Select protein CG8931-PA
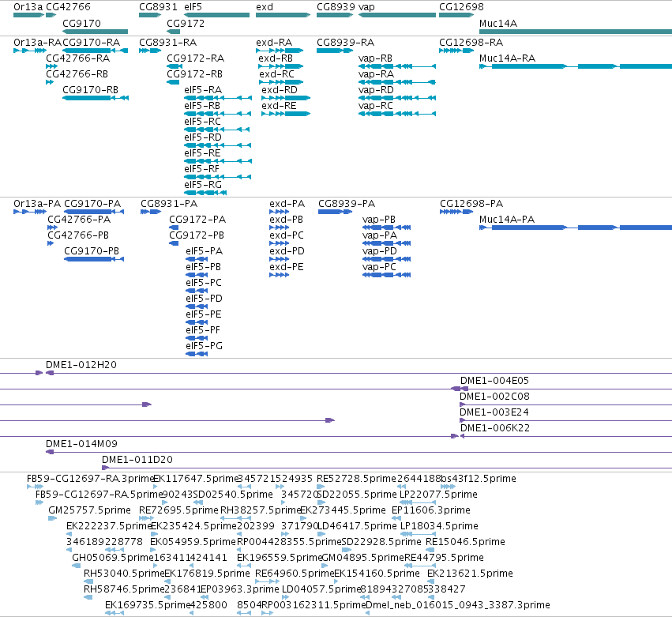This screenshot has width=672, height=617. 151,212
